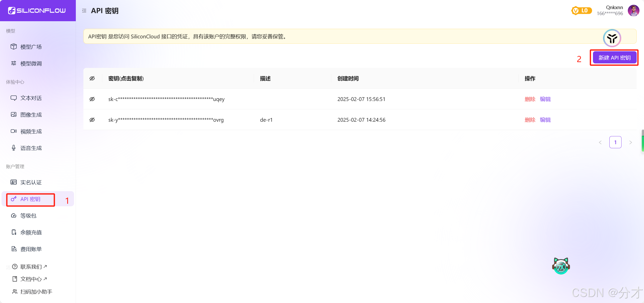
Task: Copy the key ending in uqey
Action: coord(166,99)
